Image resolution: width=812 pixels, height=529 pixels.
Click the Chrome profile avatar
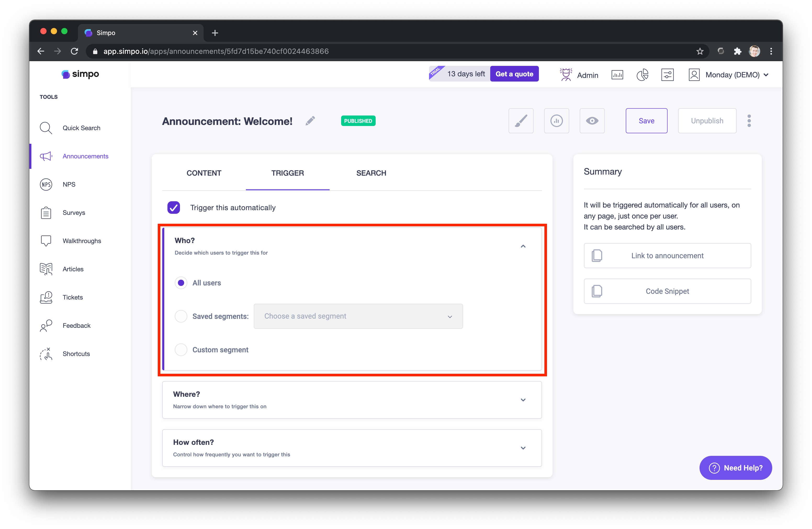pyautogui.click(x=754, y=51)
